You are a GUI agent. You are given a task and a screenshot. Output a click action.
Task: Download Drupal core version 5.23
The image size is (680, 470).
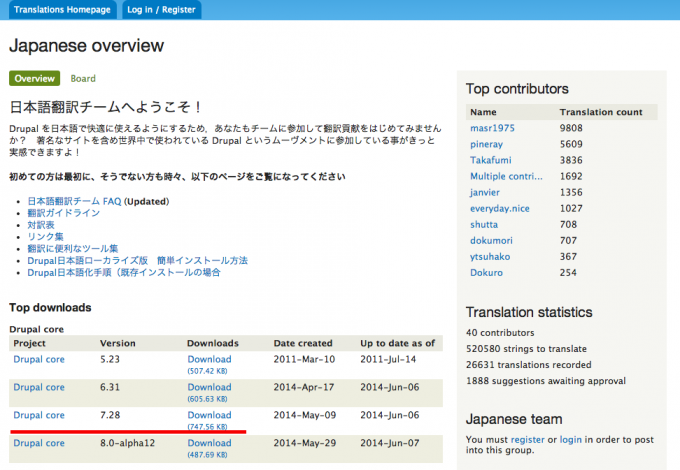pos(209,359)
